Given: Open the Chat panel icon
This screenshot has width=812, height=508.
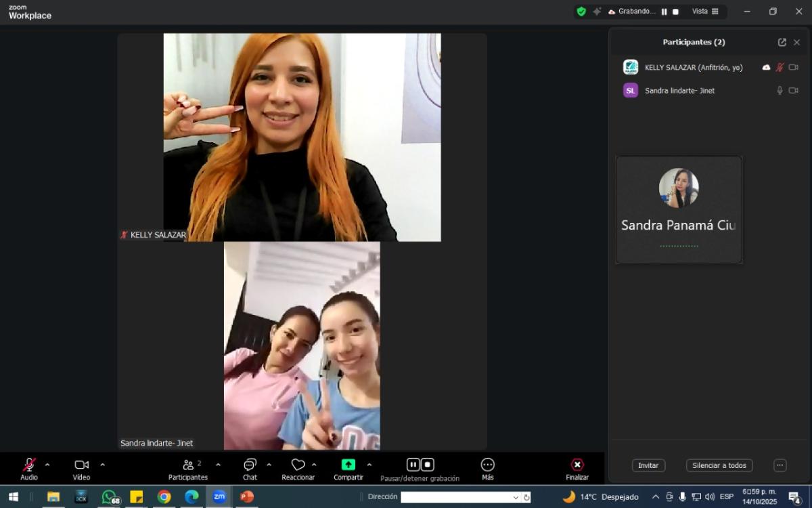Looking at the screenshot, I should tap(250, 465).
